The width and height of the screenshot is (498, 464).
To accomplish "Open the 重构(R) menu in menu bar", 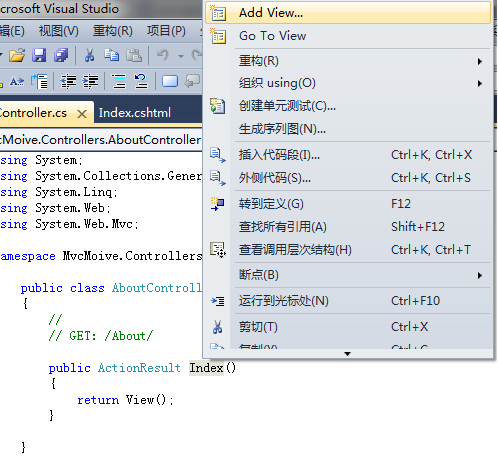I will point(113,31).
